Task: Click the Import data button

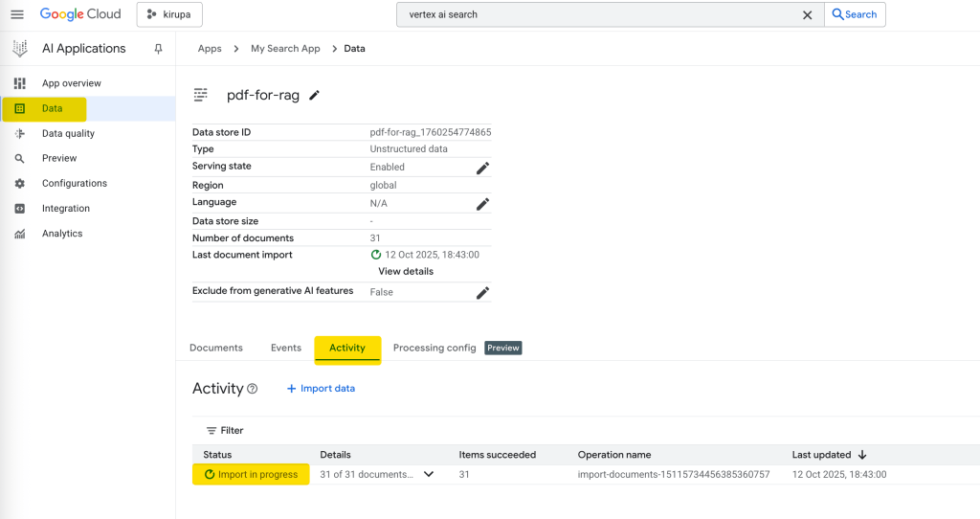Action: (x=321, y=389)
